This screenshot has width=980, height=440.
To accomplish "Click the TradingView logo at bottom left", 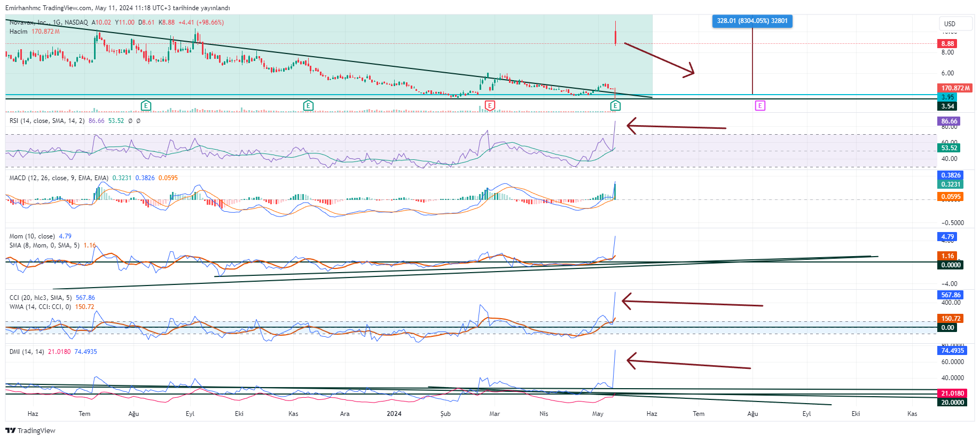I will (x=30, y=430).
